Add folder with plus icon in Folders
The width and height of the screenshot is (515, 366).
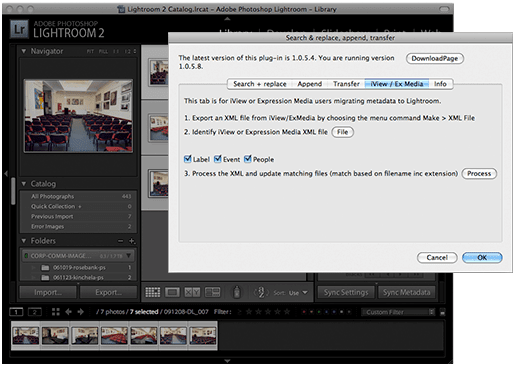[x=132, y=241]
